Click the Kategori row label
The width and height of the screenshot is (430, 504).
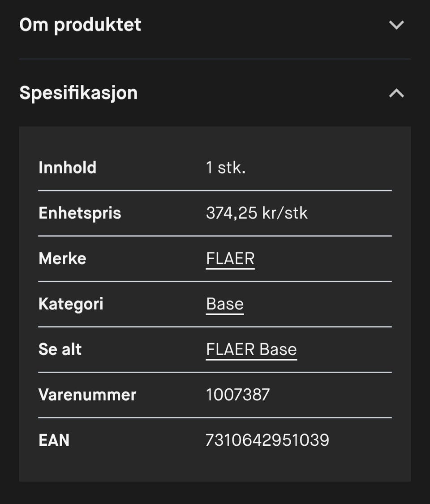click(71, 304)
